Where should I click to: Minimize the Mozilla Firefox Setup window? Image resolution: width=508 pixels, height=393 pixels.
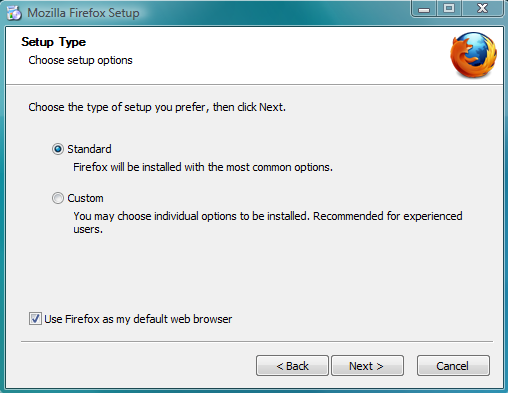(424, 8)
